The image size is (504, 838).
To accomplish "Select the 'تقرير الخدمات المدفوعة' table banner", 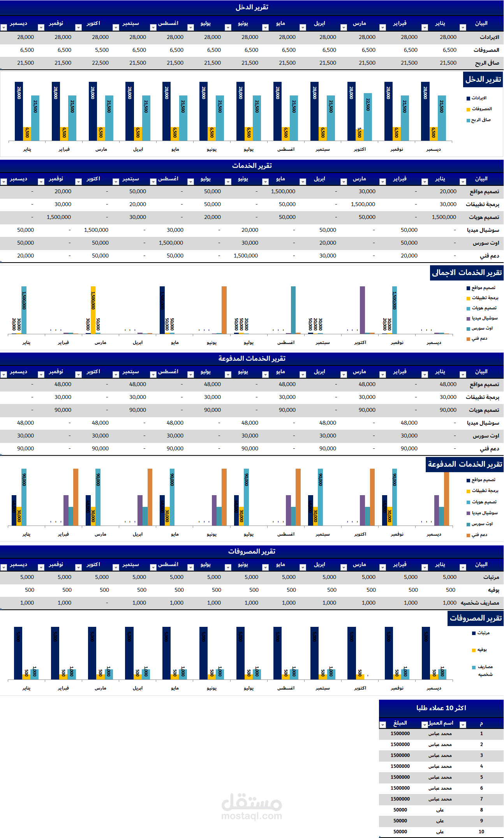I will click(252, 358).
